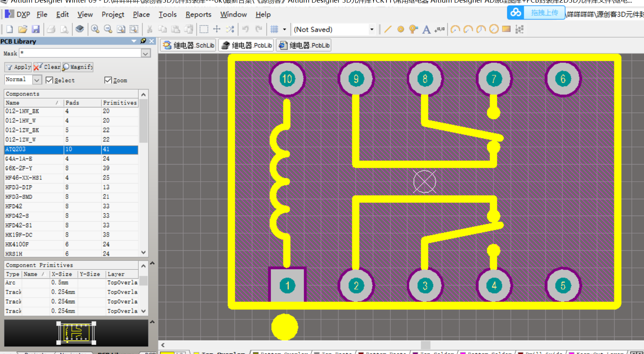
Task: Open the Mask field dropdown
Action: [146, 53]
